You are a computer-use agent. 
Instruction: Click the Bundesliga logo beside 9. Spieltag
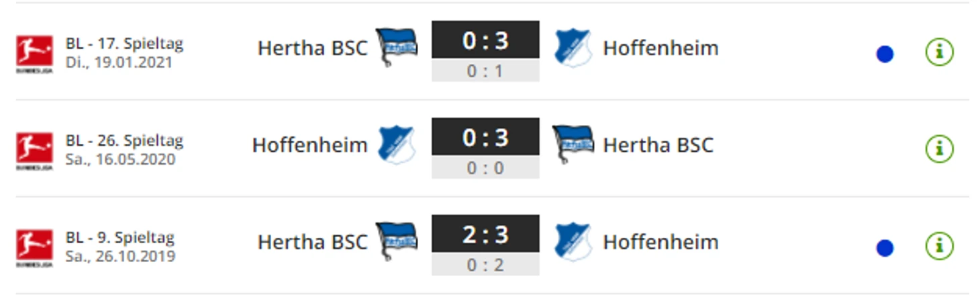click(x=34, y=247)
